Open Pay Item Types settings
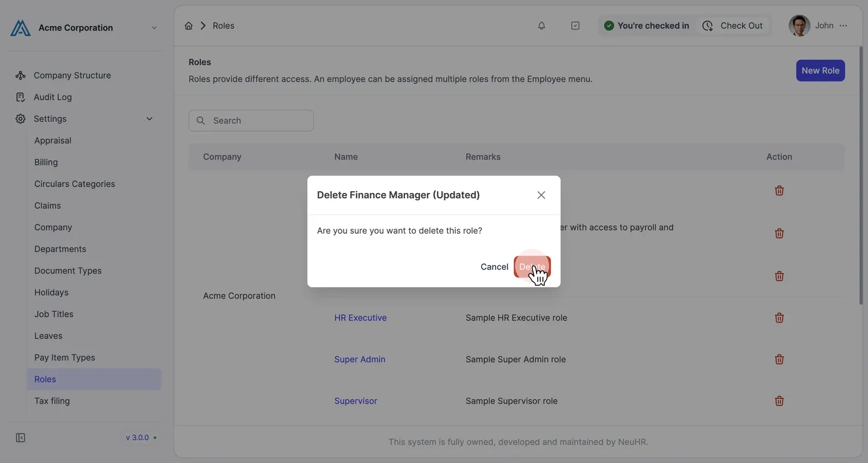This screenshot has width=868, height=463. coord(64,357)
